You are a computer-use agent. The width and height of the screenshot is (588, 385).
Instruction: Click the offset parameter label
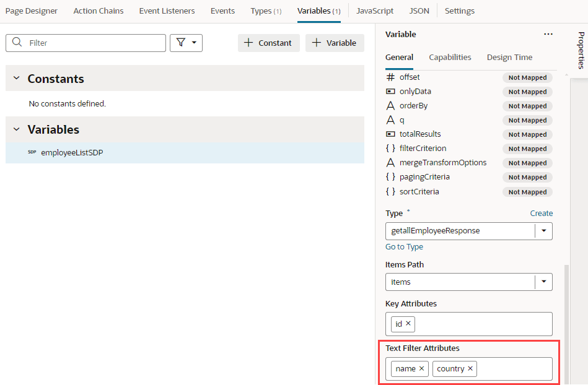(x=410, y=77)
